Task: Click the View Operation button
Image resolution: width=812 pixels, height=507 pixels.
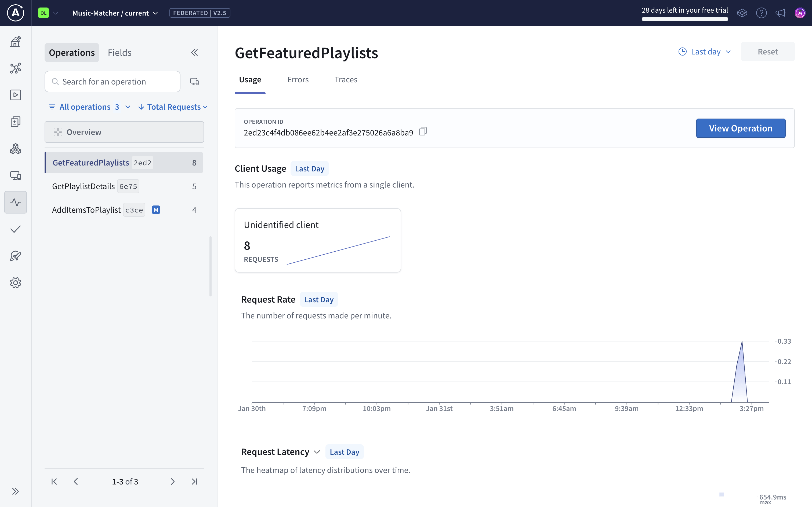Action: coord(741,128)
